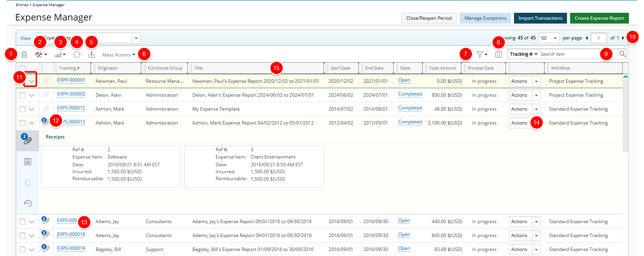Tick checkbox for EXPP-000002 row
Viewport: 644px width, 256px height.
[22, 95]
